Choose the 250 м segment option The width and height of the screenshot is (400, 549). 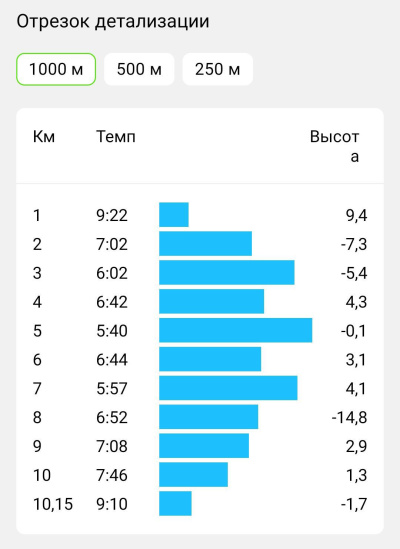coord(218,69)
